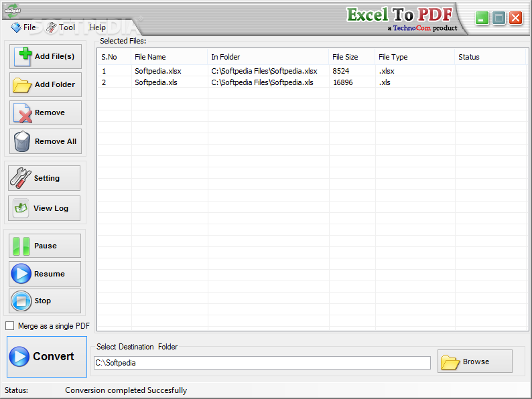Enable Merge as a single PDF checkbox
This screenshot has height=399, width=532.
(x=10, y=326)
